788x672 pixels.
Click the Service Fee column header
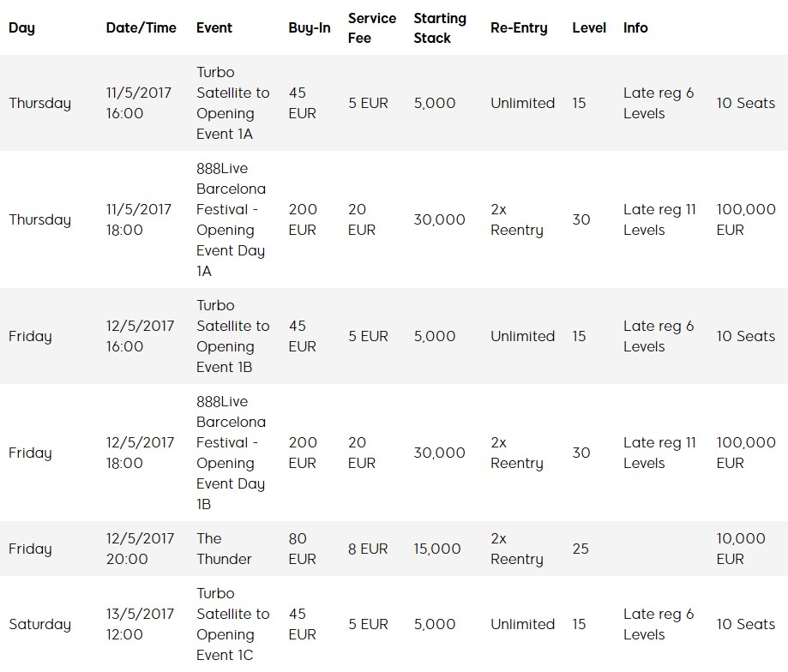pyautogui.click(x=372, y=28)
